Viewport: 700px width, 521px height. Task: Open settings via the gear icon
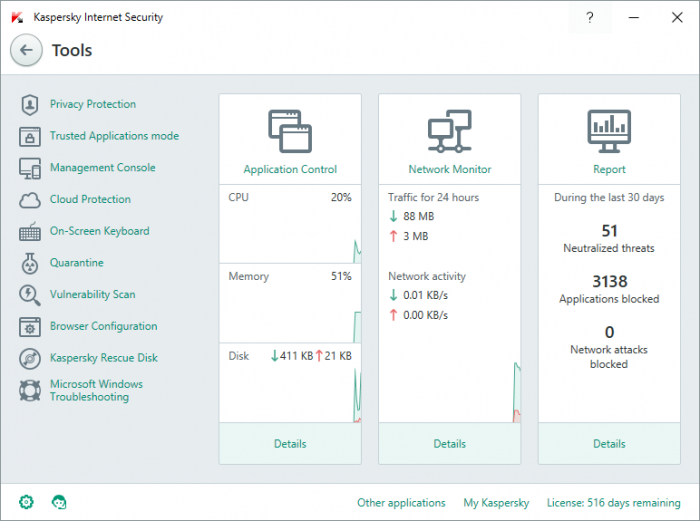26,502
